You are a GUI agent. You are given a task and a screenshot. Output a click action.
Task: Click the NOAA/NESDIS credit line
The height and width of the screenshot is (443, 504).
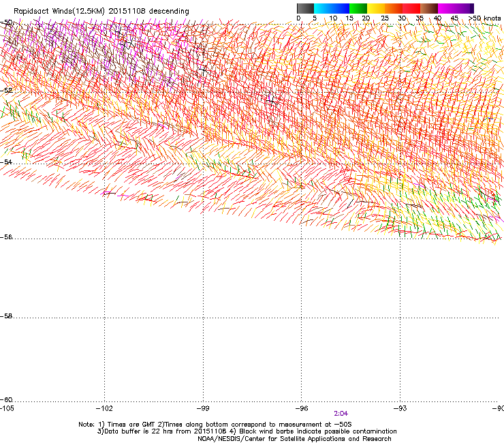[294, 438]
